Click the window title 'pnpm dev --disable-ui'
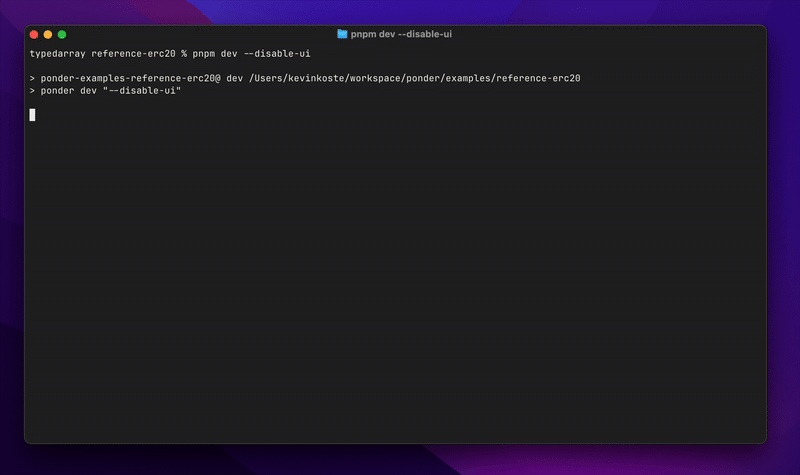This screenshot has width=800, height=475. point(401,34)
